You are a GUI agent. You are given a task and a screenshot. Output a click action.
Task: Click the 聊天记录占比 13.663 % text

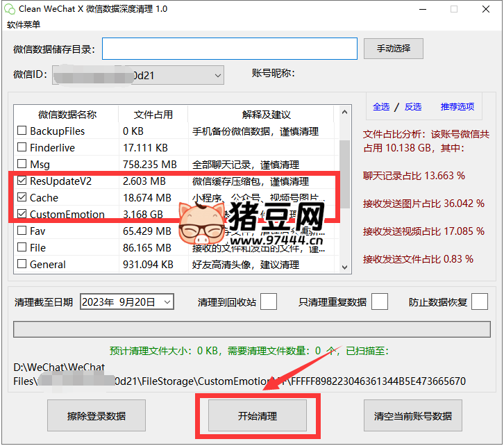click(414, 176)
